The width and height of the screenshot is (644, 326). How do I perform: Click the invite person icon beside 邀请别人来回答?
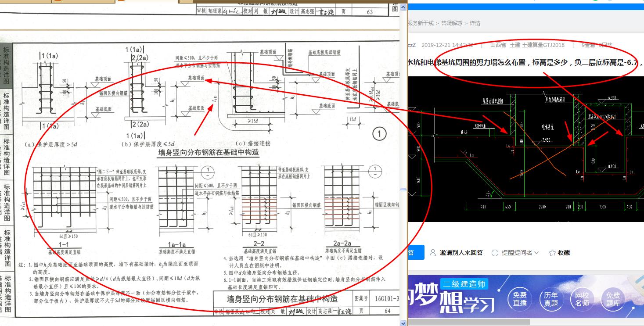pyautogui.click(x=433, y=253)
